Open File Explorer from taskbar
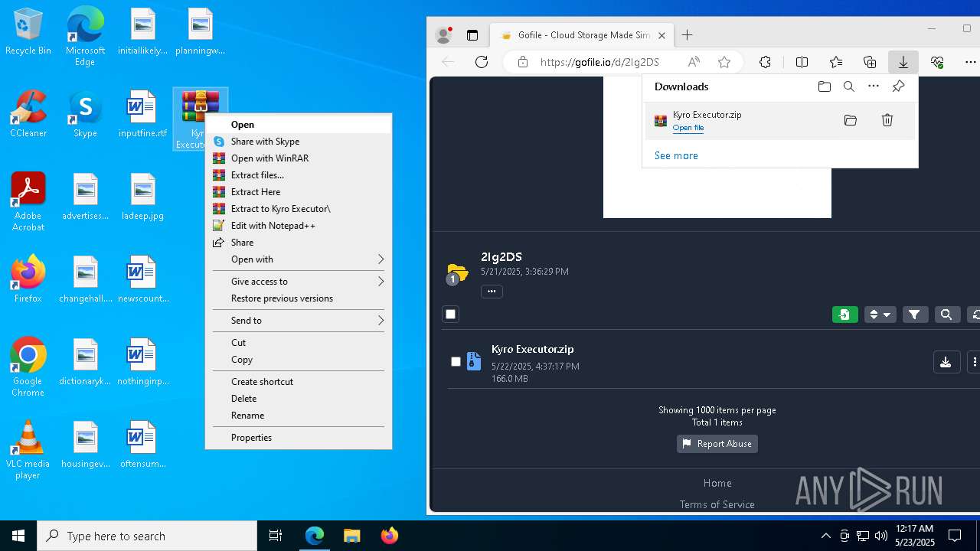The image size is (980, 551). [351, 536]
